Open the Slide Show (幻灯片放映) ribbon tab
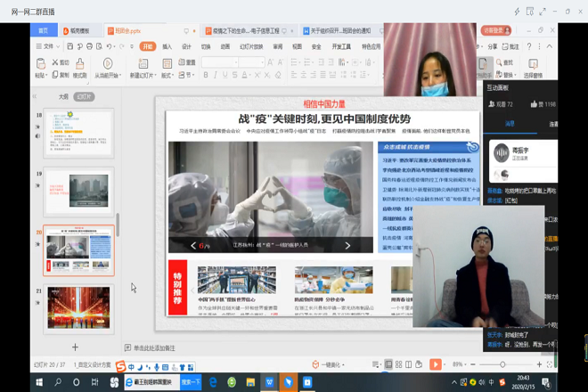 [251, 46]
